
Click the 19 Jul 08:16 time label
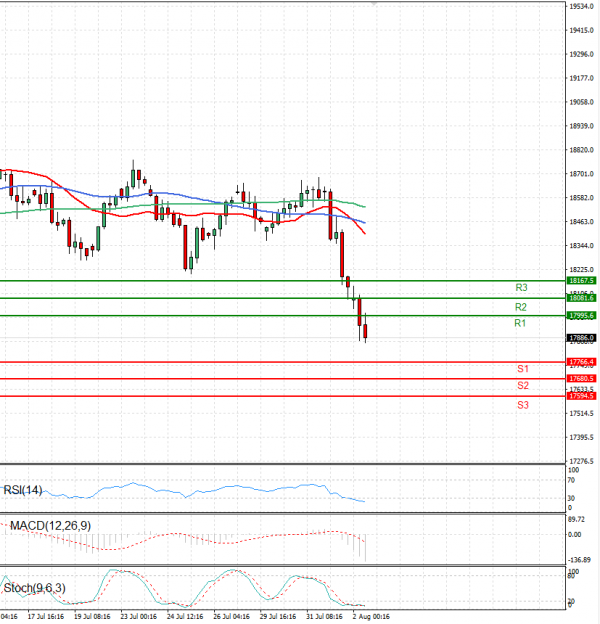tap(92, 616)
